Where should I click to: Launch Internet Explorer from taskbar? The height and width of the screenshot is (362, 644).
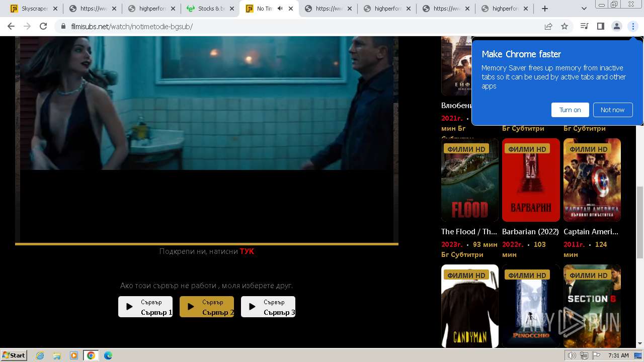tap(40, 355)
